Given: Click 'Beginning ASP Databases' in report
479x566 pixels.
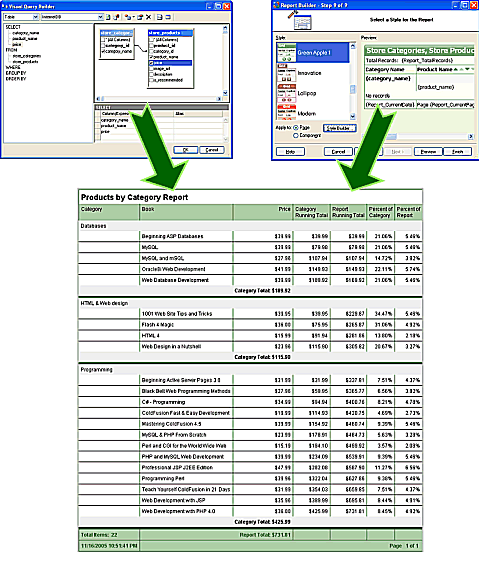Looking at the screenshot, I should pos(172,236).
